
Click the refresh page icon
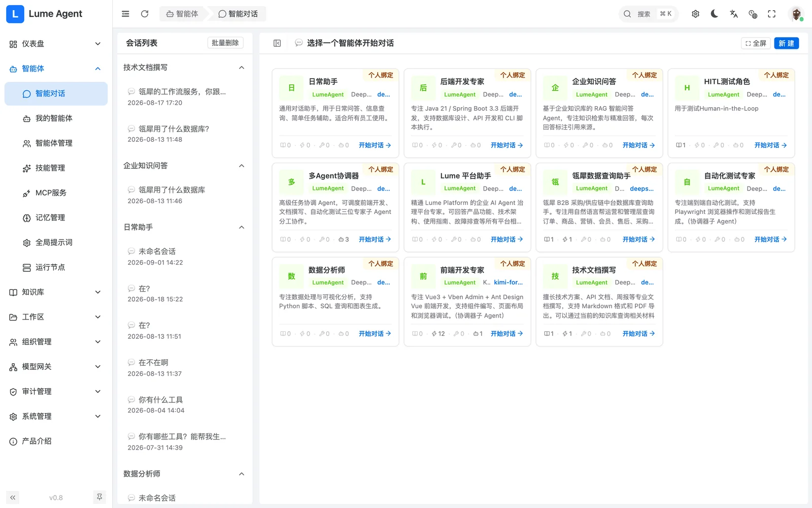pos(145,14)
